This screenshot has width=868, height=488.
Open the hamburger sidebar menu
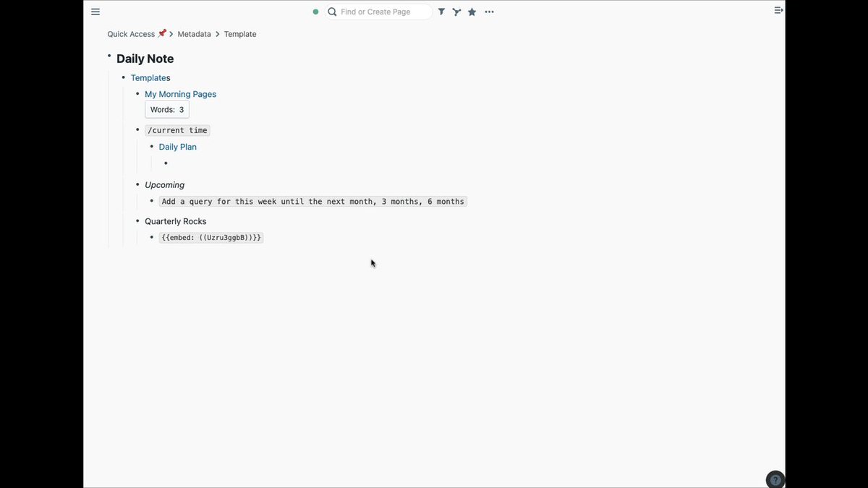pos(95,12)
